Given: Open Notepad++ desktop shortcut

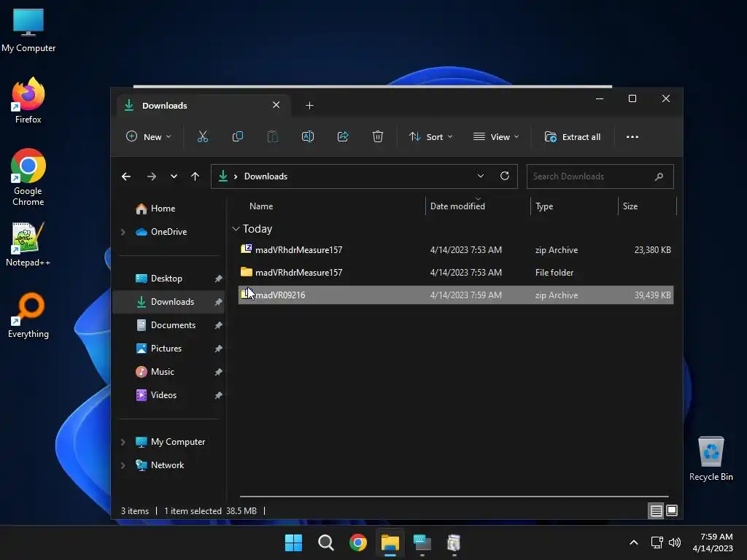Looking at the screenshot, I should [x=28, y=244].
